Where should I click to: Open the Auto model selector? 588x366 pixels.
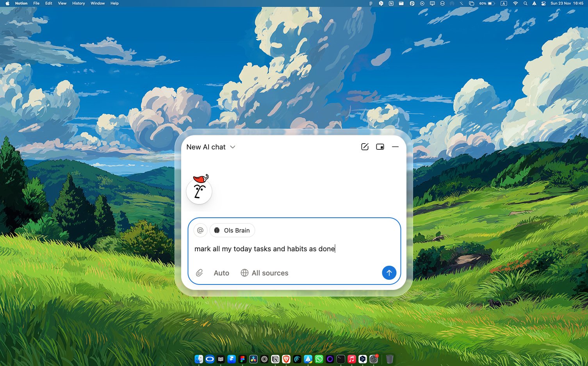click(221, 273)
